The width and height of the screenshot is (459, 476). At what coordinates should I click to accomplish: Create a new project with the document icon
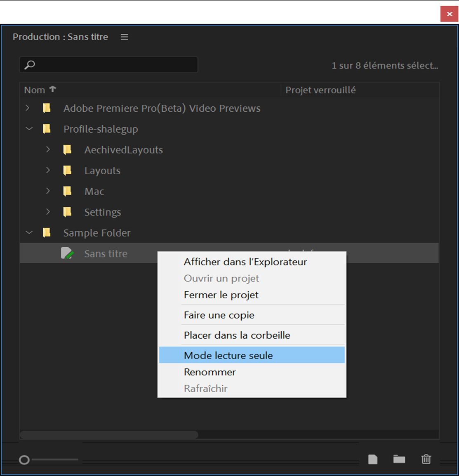pos(373,459)
